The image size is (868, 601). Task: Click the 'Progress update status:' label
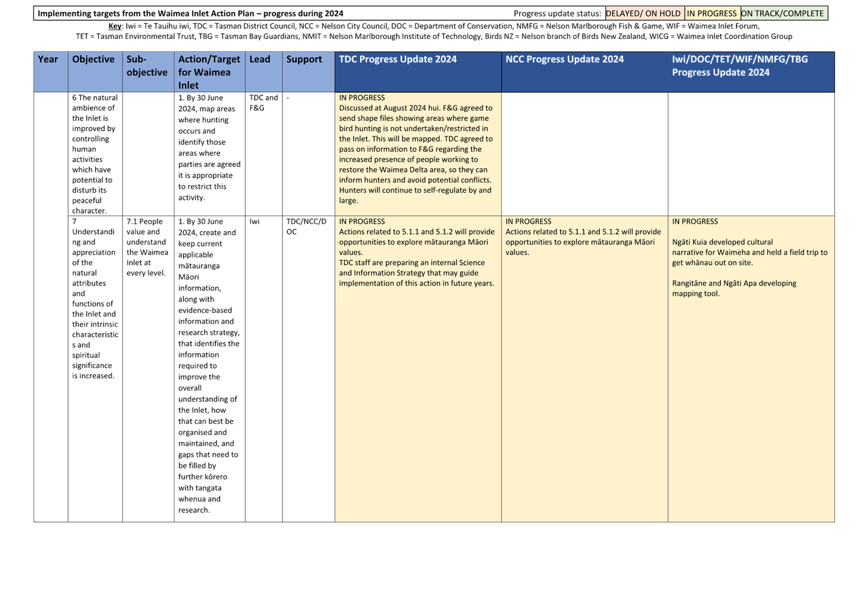coord(557,13)
